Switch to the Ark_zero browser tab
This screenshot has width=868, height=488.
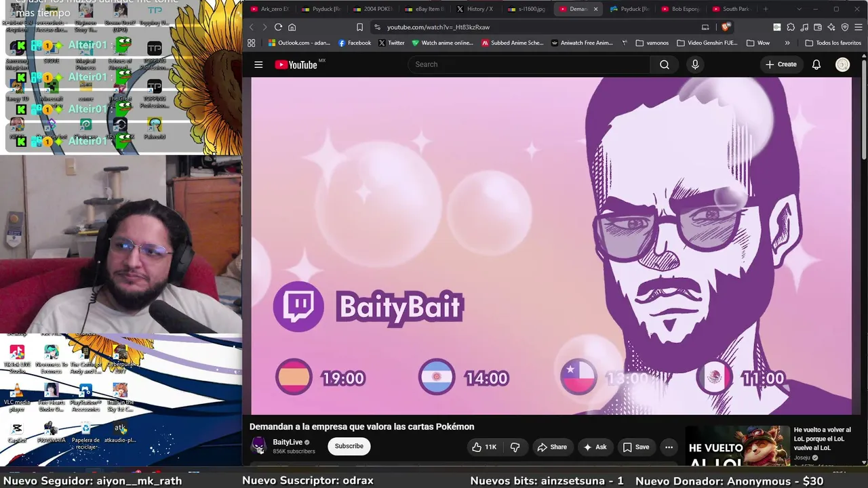[270, 9]
